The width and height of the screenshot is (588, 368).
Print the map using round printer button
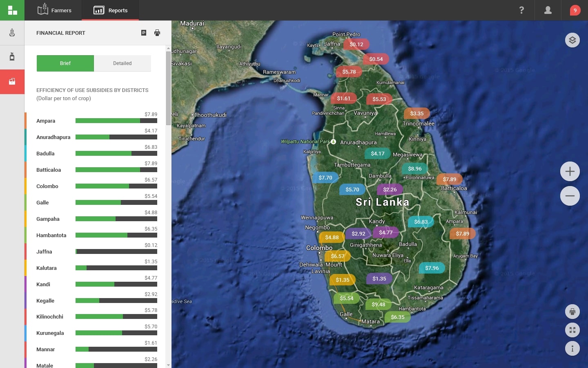coord(572,312)
